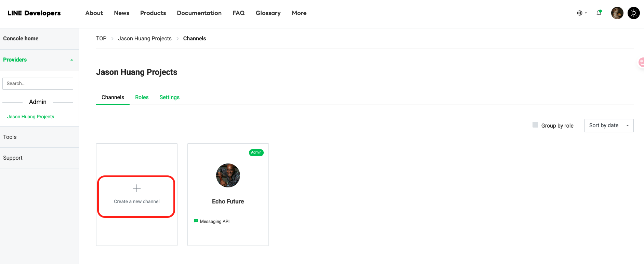The height and width of the screenshot is (264, 644).
Task: Click the Messaging API chat icon
Action: tap(196, 221)
